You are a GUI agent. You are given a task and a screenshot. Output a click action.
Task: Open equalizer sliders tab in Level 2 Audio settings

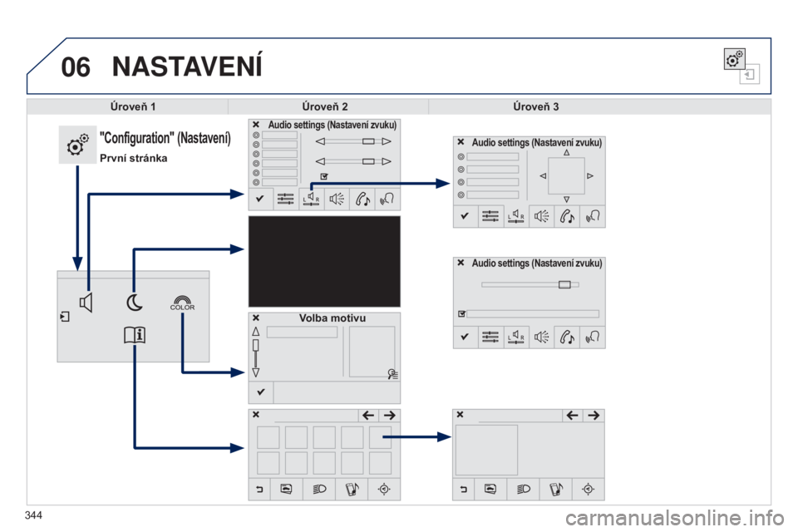tap(285, 199)
